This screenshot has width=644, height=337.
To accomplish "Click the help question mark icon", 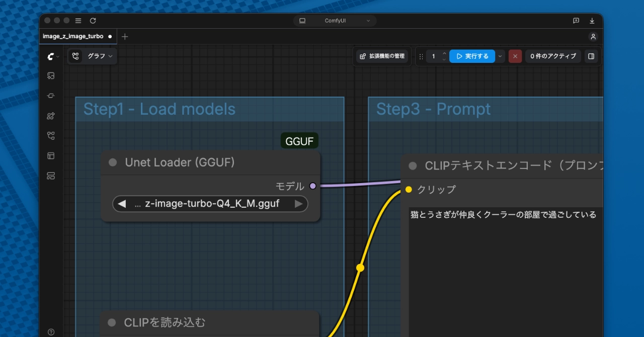I will point(51,332).
